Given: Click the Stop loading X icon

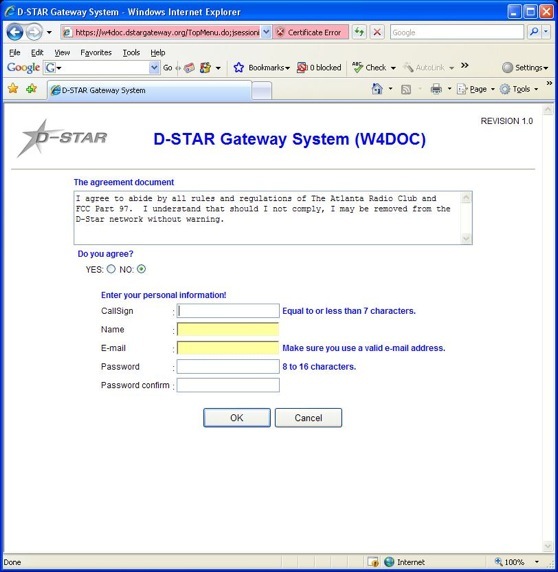Looking at the screenshot, I should point(377,32).
